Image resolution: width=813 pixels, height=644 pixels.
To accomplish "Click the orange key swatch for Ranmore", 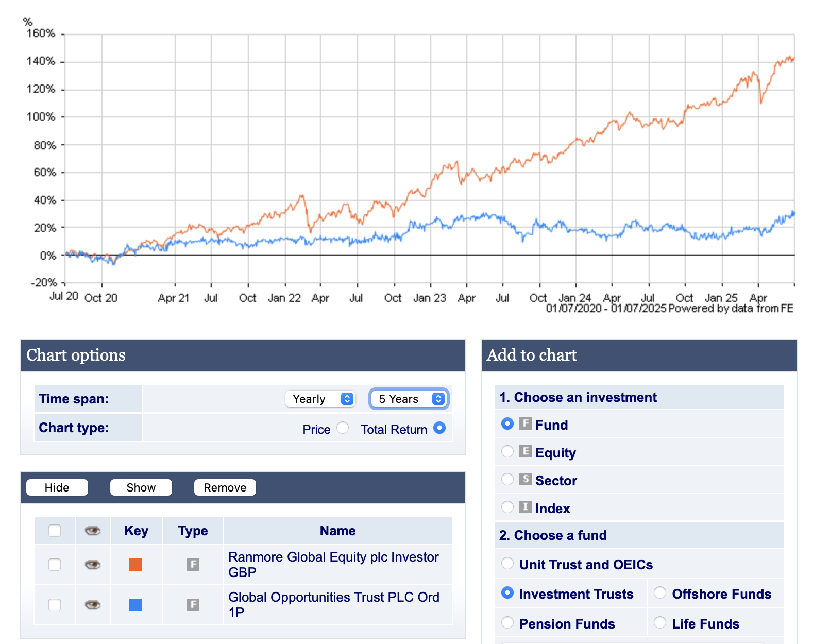I will coord(135,565).
